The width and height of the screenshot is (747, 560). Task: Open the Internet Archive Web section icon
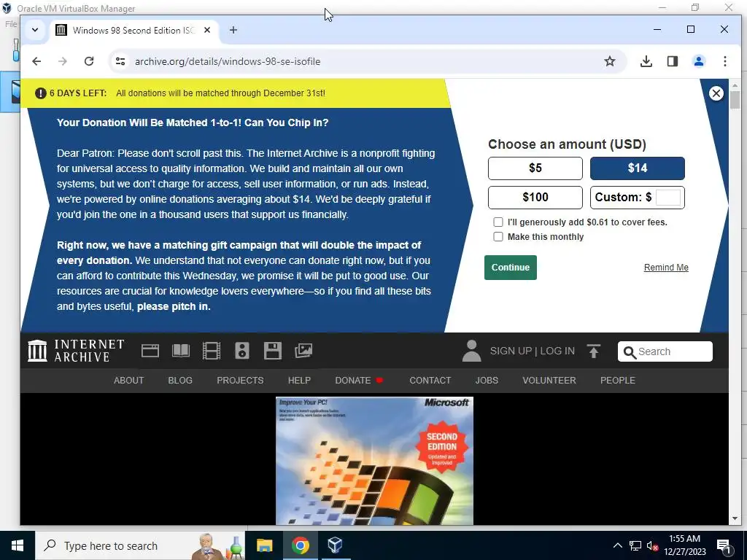pos(150,351)
